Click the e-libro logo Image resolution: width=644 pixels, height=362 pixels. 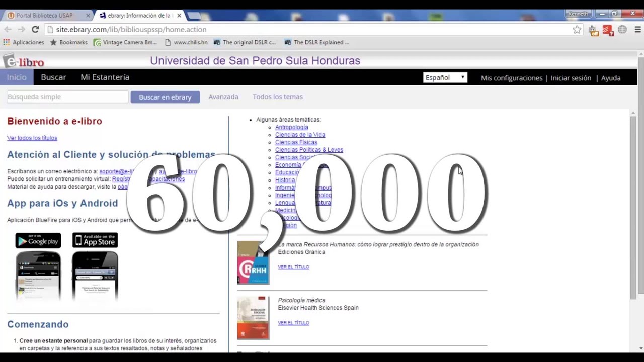tap(24, 61)
